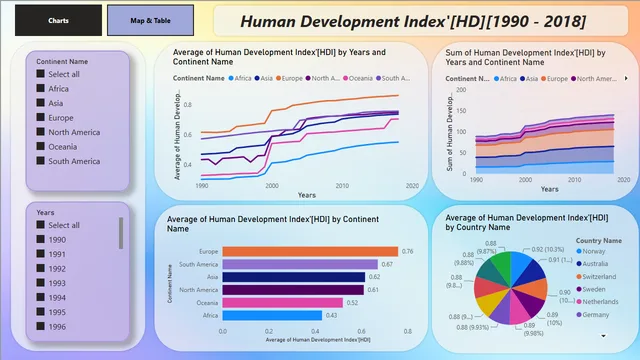Select Australia in the pie chart legend

click(592, 264)
